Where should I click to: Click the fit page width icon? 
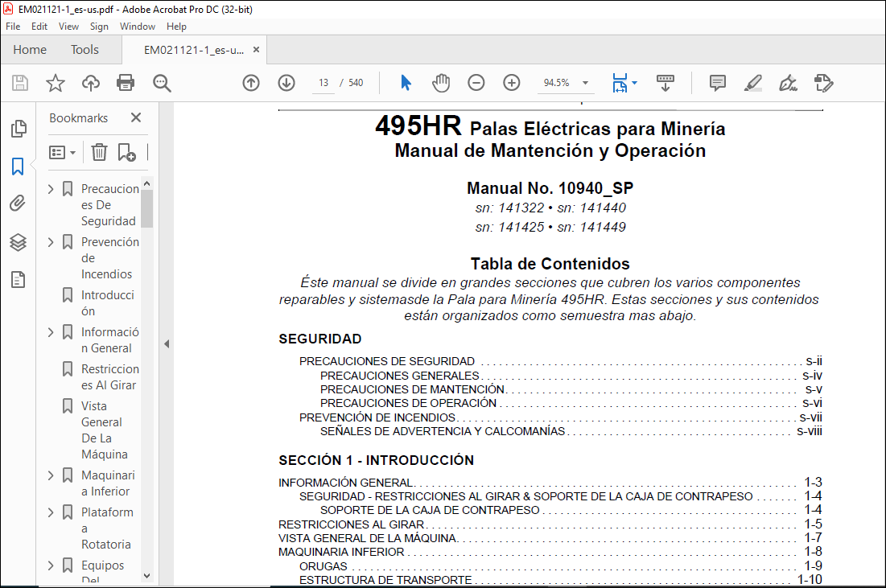pyautogui.click(x=620, y=83)
